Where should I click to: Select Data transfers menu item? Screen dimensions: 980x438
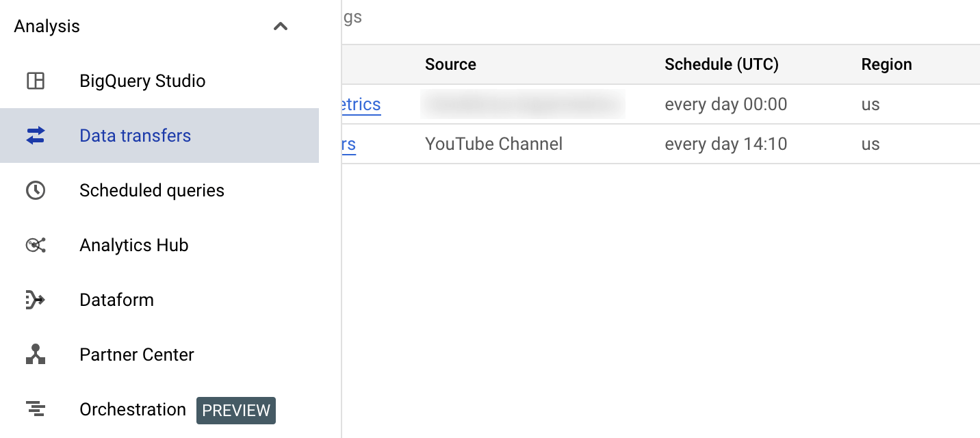(159, 136)
